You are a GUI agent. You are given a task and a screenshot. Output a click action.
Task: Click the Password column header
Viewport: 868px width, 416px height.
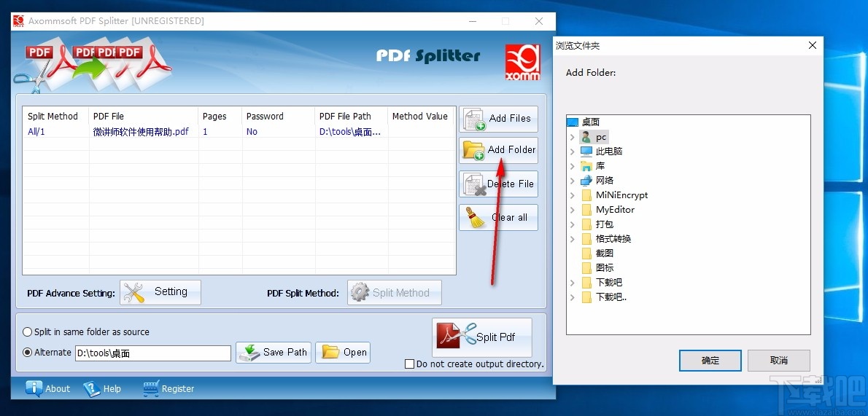[279, 116]
